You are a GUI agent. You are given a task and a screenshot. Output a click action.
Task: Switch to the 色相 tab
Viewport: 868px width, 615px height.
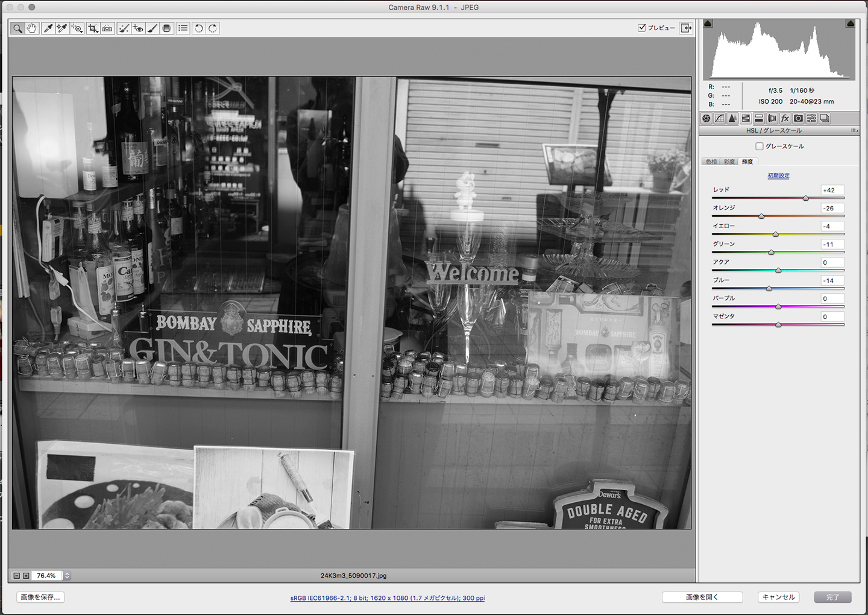click(712, 162)
